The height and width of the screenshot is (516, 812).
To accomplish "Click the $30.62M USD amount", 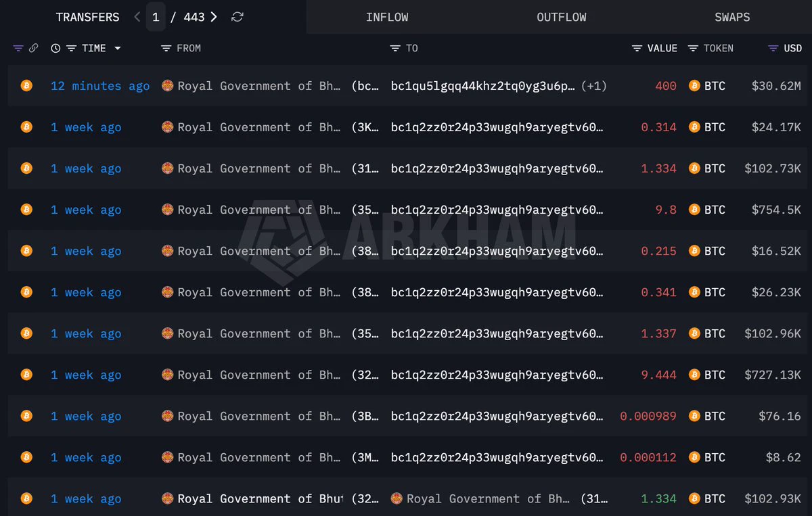I will [776, 86].
